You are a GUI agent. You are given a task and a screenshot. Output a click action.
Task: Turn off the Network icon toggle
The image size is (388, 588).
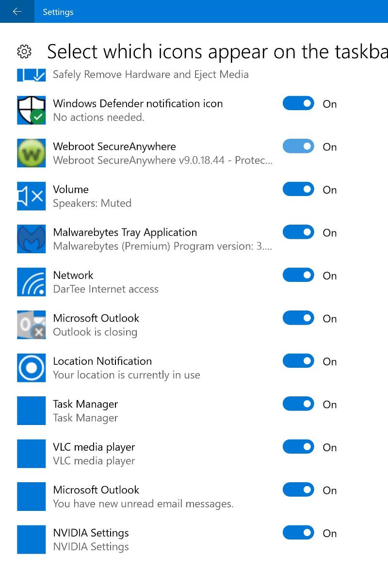(299, 275)
